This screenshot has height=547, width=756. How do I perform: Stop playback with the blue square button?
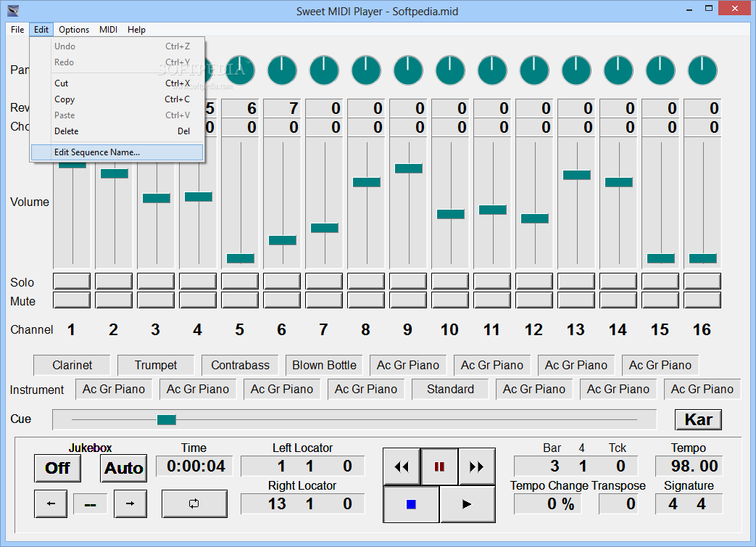(x=411, y=504)
